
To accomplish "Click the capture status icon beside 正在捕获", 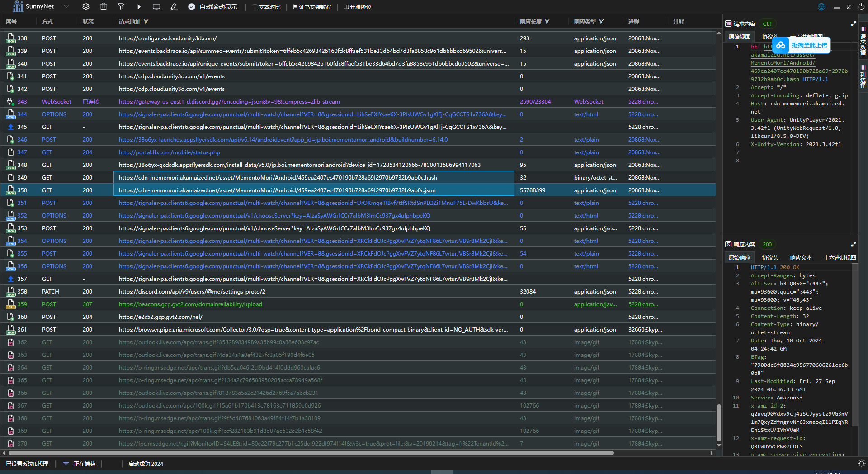I will pyautogui.click(x=66, y=464).
